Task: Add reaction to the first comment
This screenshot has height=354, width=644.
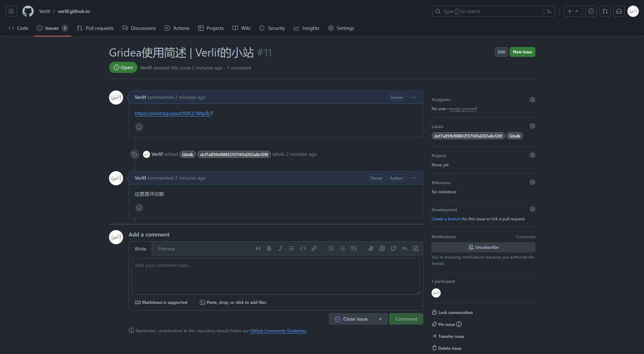Action: pyautogui.click(x=139, y=127)
